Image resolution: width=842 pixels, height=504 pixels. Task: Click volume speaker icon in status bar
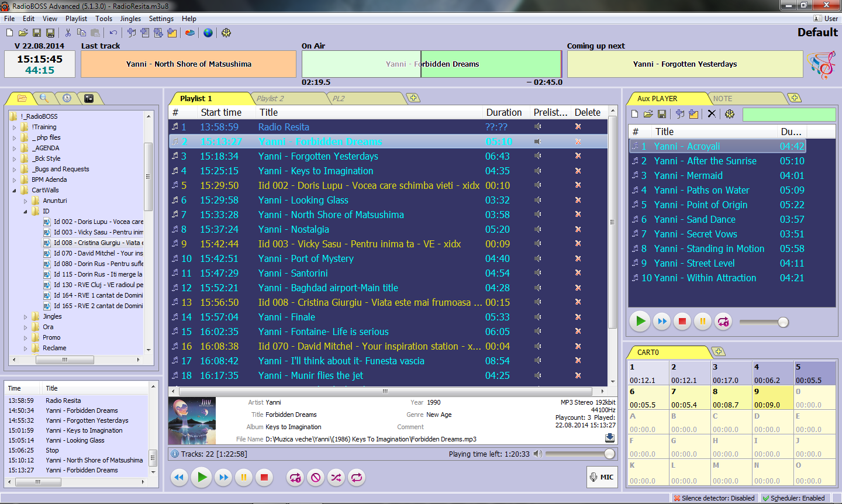(537, 454)
